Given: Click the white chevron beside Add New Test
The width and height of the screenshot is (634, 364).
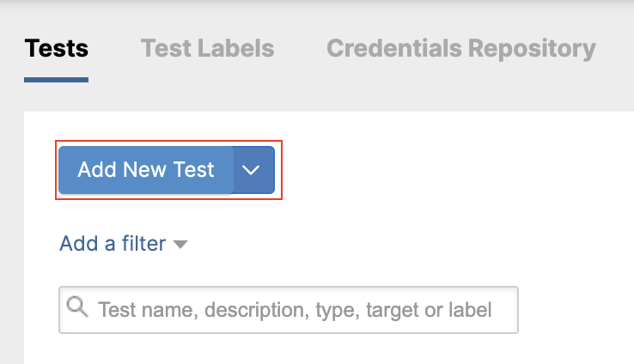Looking at the screenshot, I should tap(252, 170).
